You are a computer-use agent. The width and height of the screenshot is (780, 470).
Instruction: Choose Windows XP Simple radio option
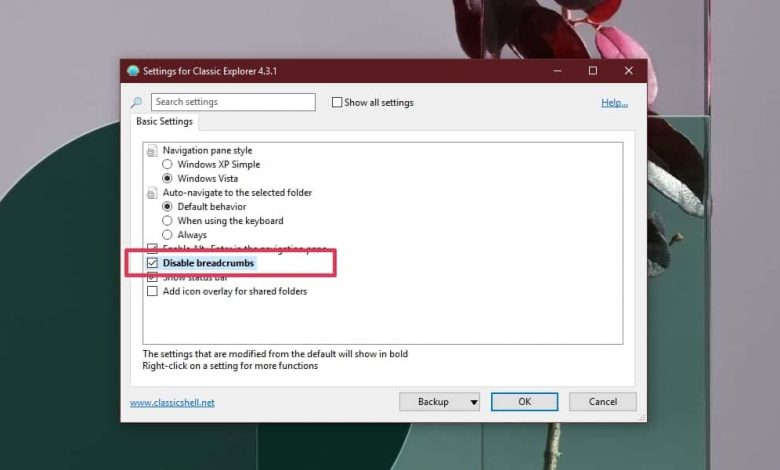click(167, 164)
